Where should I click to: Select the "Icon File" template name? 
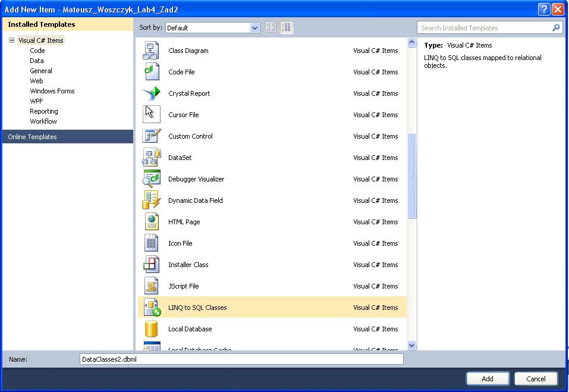click(x=180, y=243)
